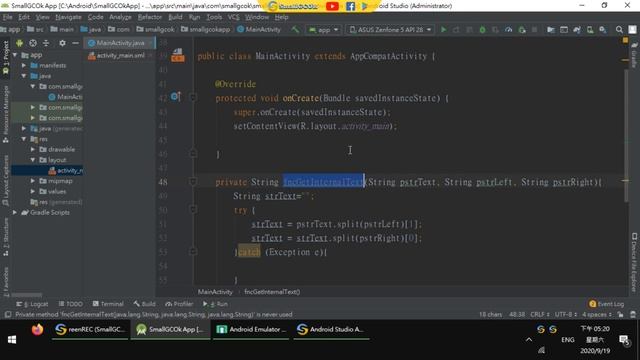Click the YouTube icon in the top banner
The image size is (640, 360).
[332, 6]
